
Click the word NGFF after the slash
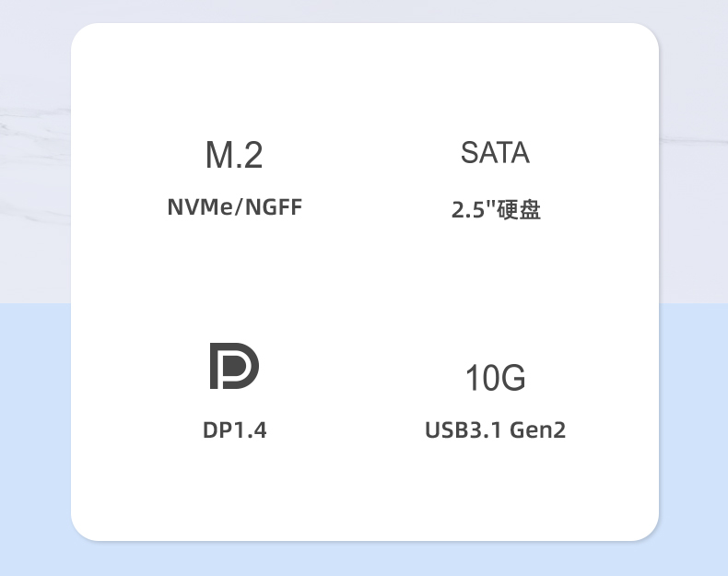pos(274,207)
